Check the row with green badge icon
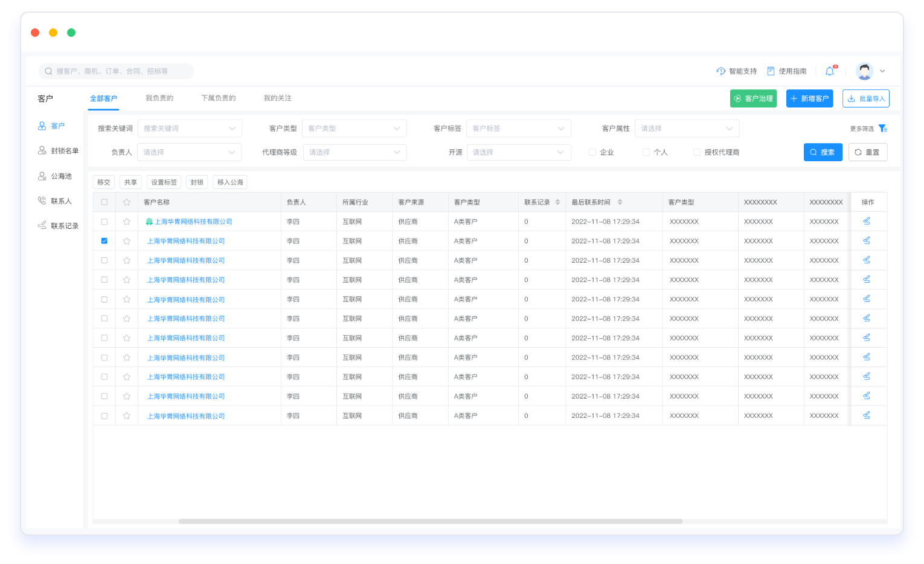Screen dimensions: 924x564 (x=104, y=222)
